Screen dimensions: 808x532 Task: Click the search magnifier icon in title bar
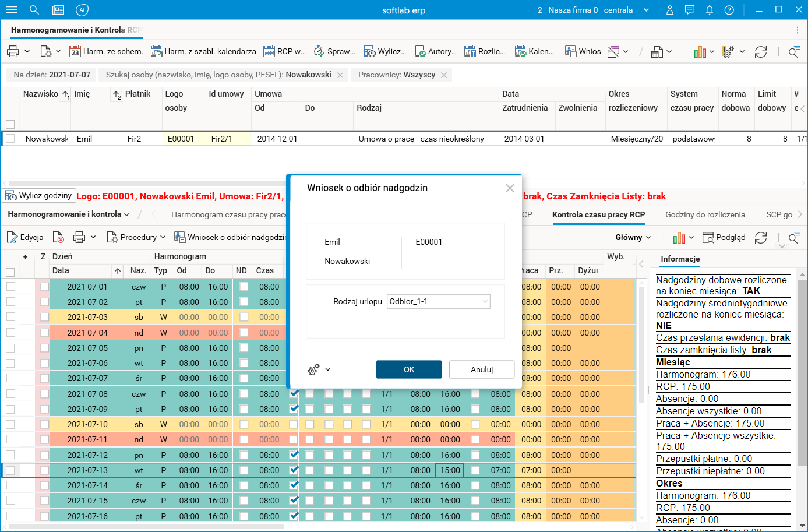click(34, 10)
